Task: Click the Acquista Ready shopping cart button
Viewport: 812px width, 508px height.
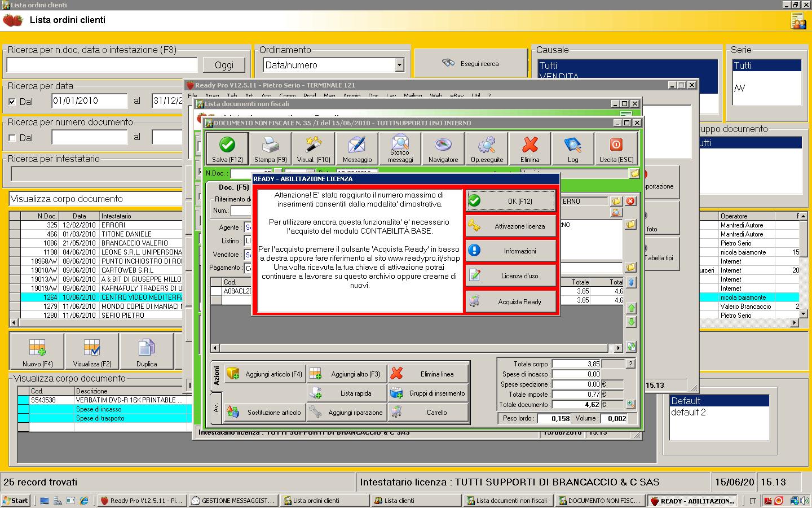Action: [511, 302]
